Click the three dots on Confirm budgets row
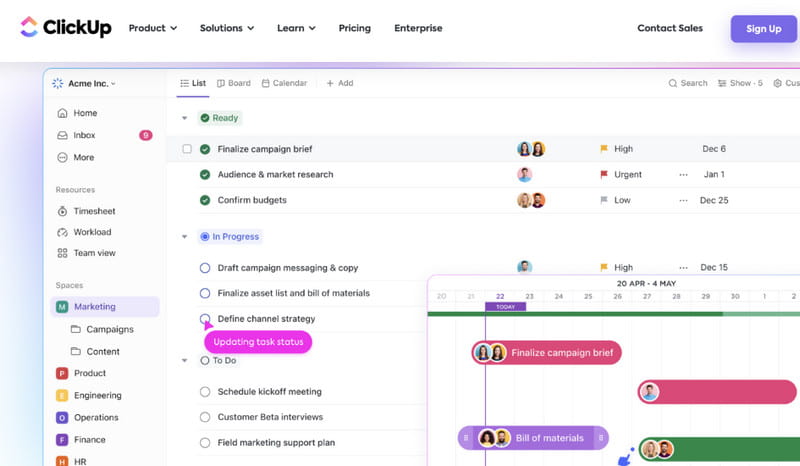 click(x=684, y=200)
